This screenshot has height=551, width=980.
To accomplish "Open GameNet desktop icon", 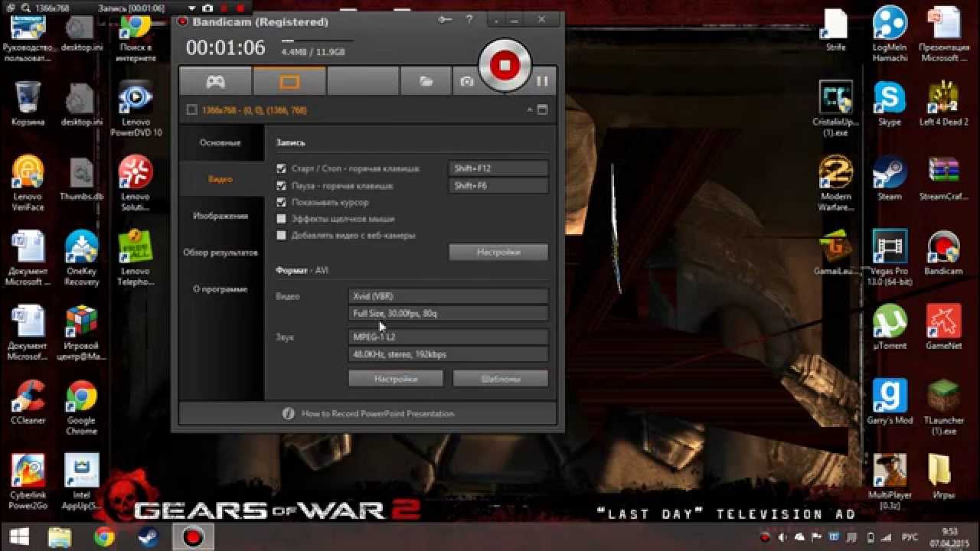I will (943, 328).
